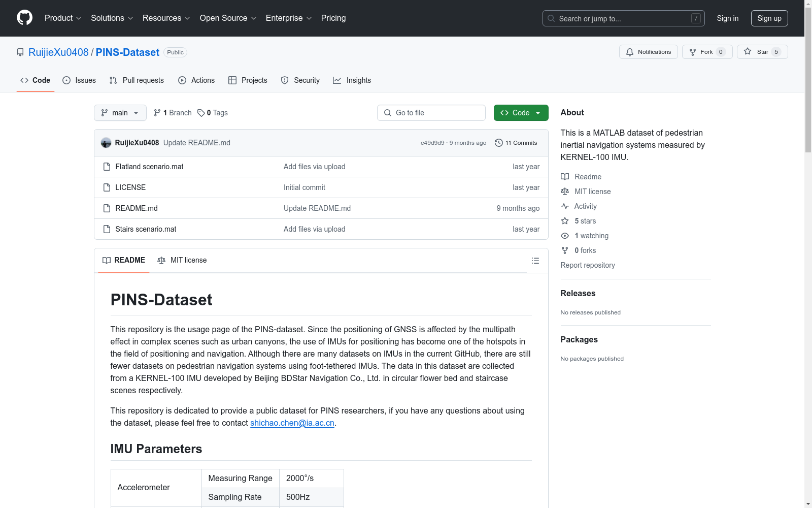Expand the Open Source menu
812x508 pixels.
[x=228, y=18]
